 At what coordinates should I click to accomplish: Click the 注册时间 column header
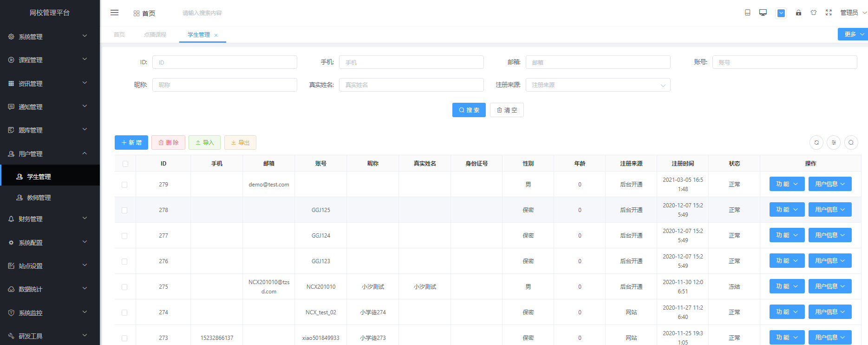[683, 164]
